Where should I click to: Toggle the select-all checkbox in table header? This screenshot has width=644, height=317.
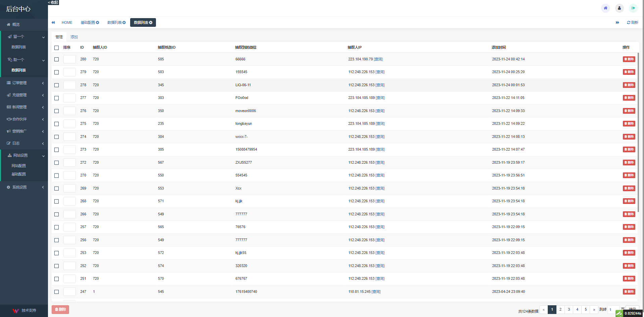pyautogui.click(x=56, y=48)
